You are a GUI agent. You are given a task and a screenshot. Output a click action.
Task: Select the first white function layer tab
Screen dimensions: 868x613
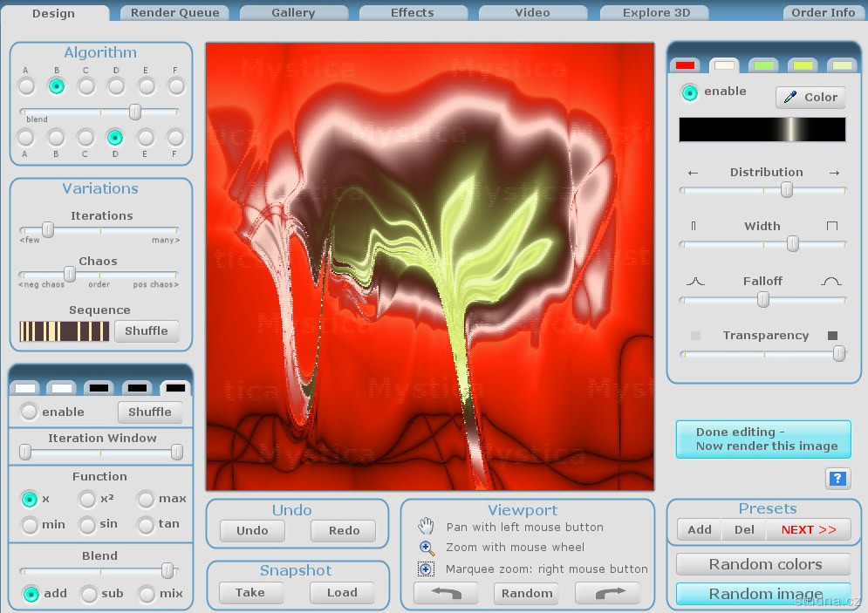click(24, 388)
